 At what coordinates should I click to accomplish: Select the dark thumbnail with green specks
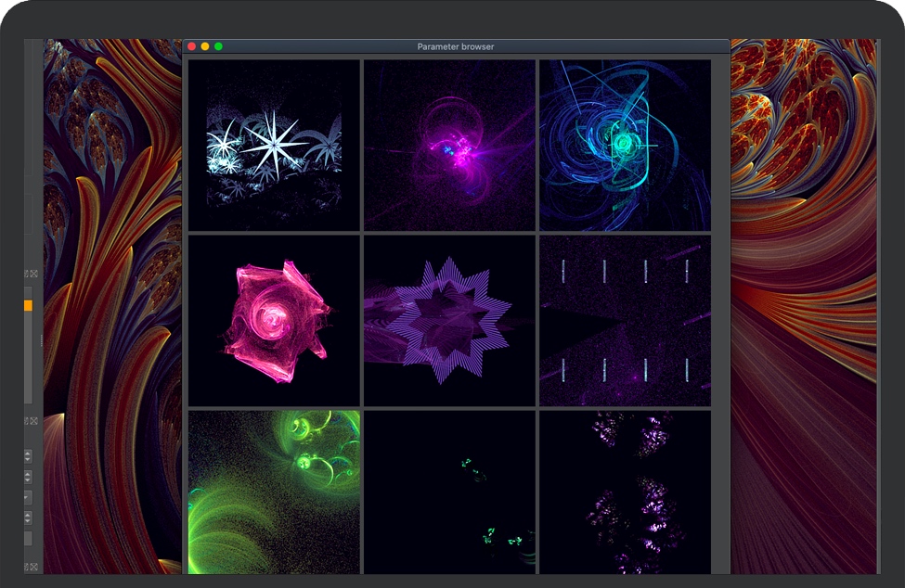[x=448, y=492]
